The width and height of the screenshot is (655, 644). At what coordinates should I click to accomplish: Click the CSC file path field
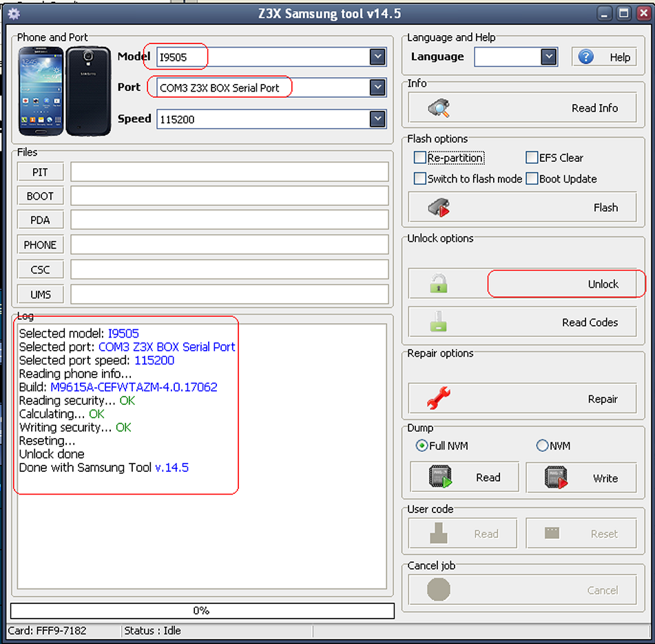click(229, 269)
